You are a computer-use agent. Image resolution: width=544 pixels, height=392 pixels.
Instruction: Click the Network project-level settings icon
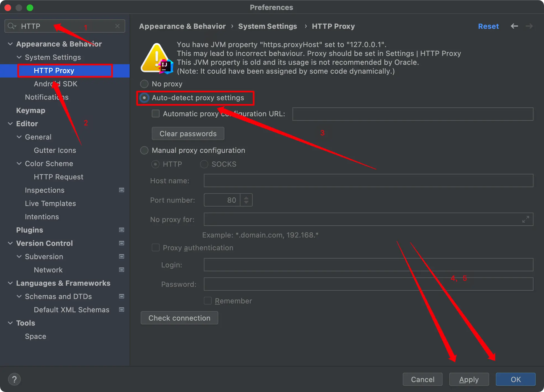(121, 270)
